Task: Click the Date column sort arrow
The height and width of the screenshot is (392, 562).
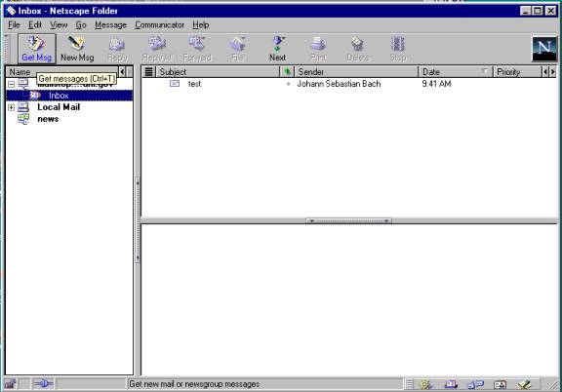Action: (x=485, y=71)
